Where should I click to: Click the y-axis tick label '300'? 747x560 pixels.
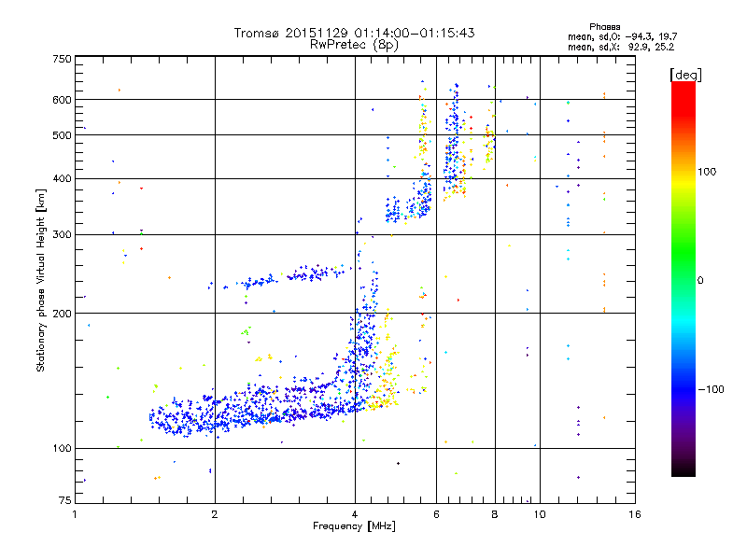(62, 235)
